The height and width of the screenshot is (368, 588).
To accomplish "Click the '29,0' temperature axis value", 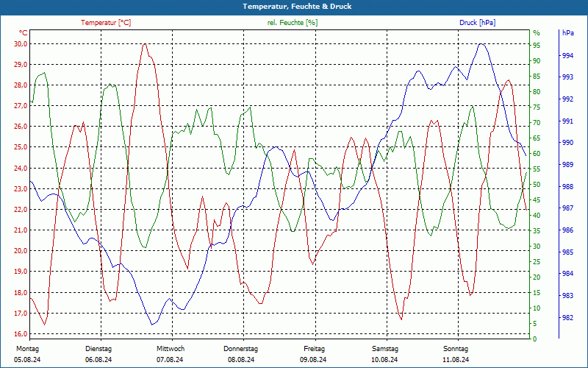I will point(21,65).
